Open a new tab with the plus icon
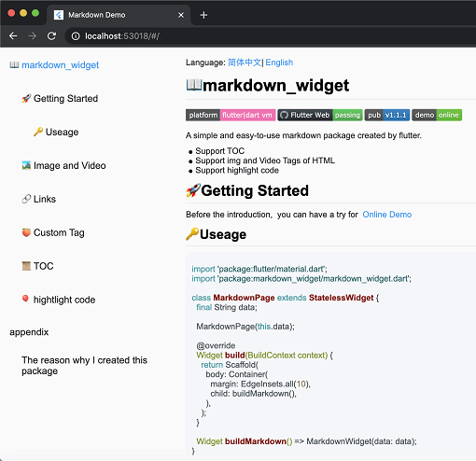The height and width of the screenshot is (461, 476). (x=203, y=15)
